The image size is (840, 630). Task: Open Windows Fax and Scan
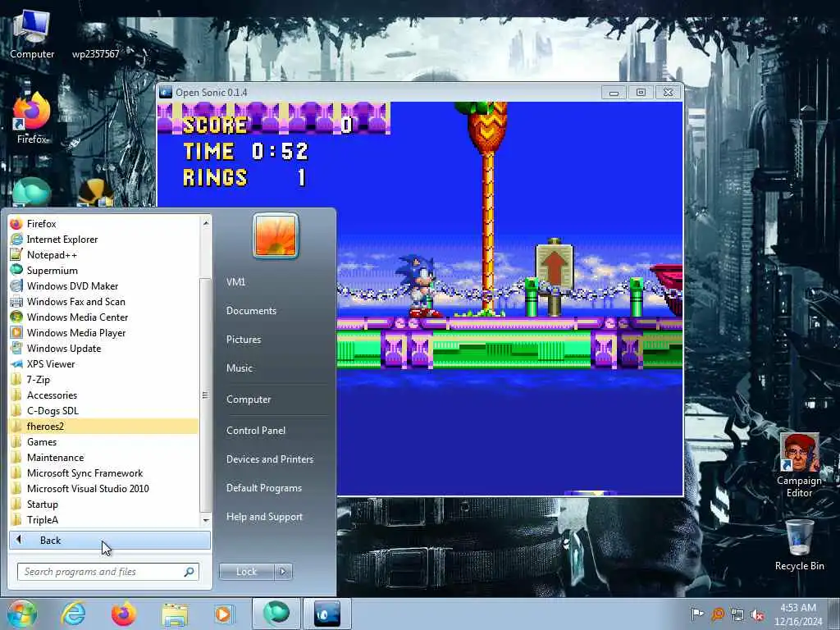coord(103,302)
